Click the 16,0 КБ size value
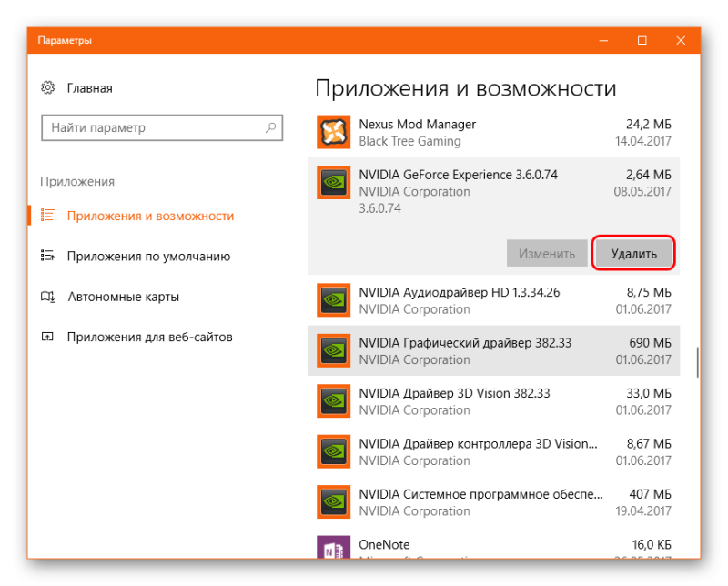Screen dimensions: 728x586 click(x=652, y=544)
